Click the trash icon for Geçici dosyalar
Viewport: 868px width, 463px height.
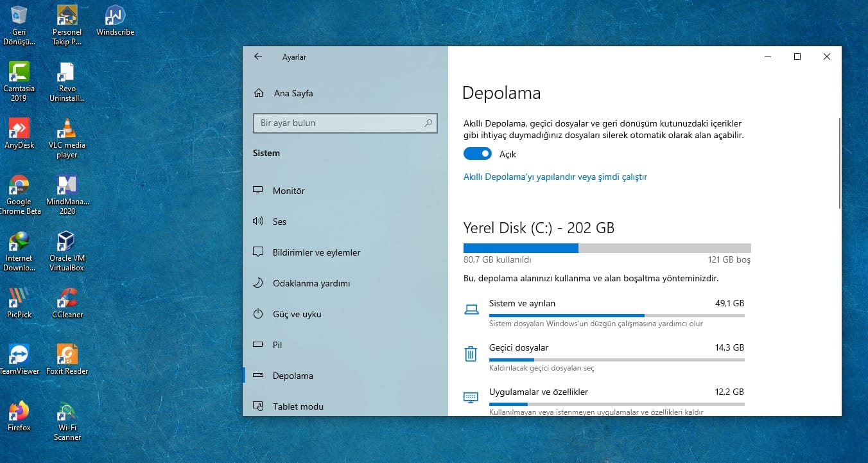click(471, 354)
